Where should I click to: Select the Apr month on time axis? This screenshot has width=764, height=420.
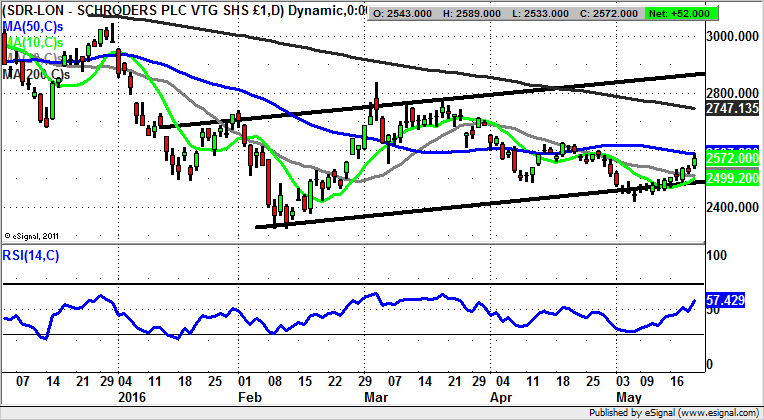[x=500, y=397]
